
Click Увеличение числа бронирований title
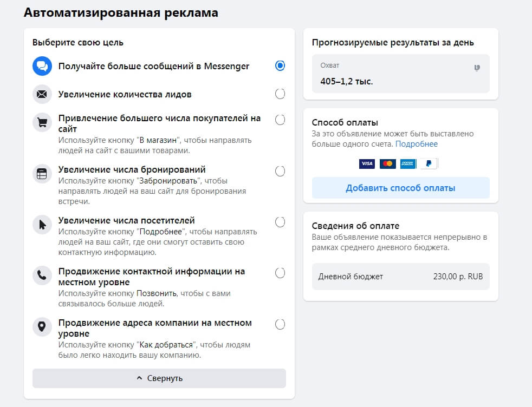(x=132, y=169)
